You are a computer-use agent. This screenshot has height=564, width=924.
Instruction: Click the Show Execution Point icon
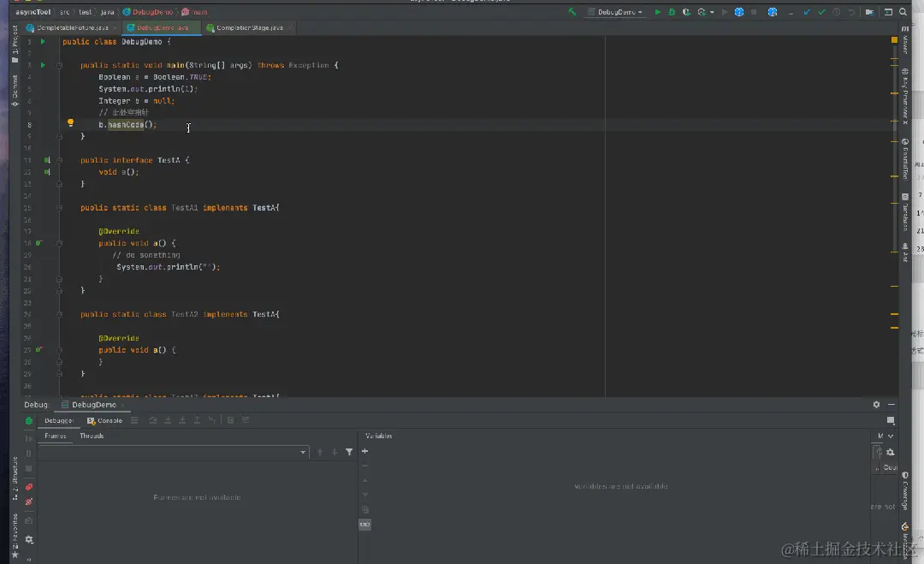point(134,420)
